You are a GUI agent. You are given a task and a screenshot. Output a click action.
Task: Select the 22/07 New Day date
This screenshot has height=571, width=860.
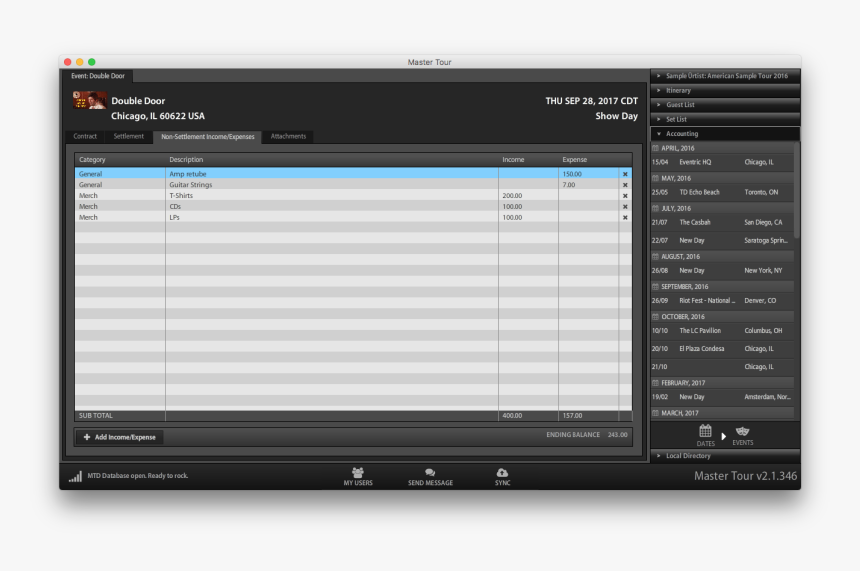coord(722,240)
